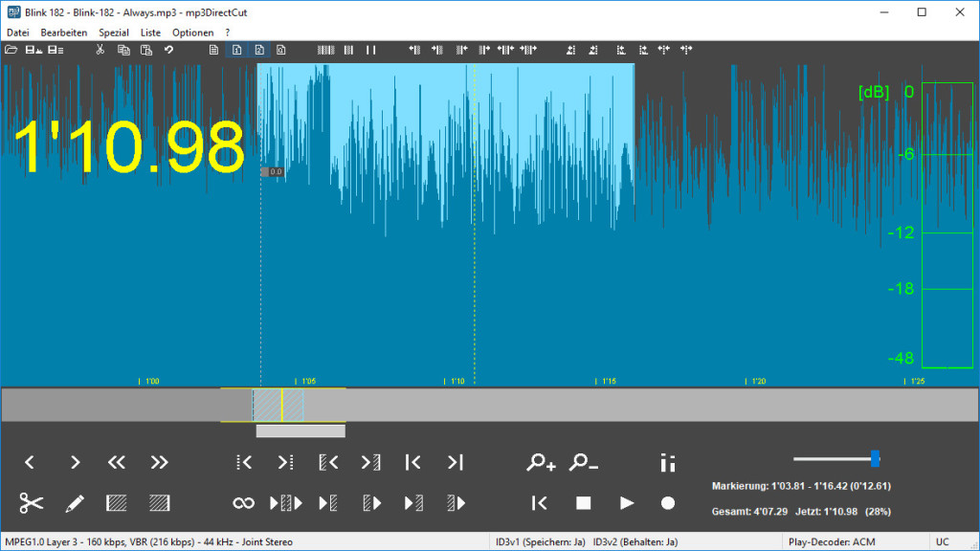The image size is (980, 551).
Task: Pause the current playback
Action: click(371, 50)
